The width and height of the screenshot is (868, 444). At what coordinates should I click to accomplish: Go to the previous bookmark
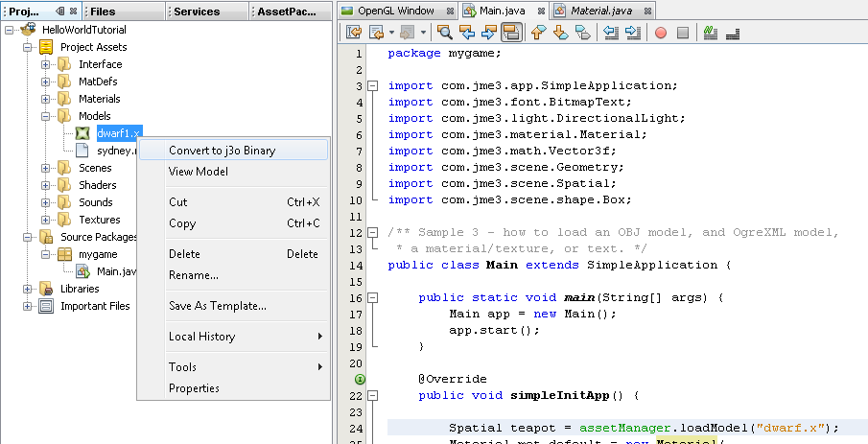(x=537, y=33)
